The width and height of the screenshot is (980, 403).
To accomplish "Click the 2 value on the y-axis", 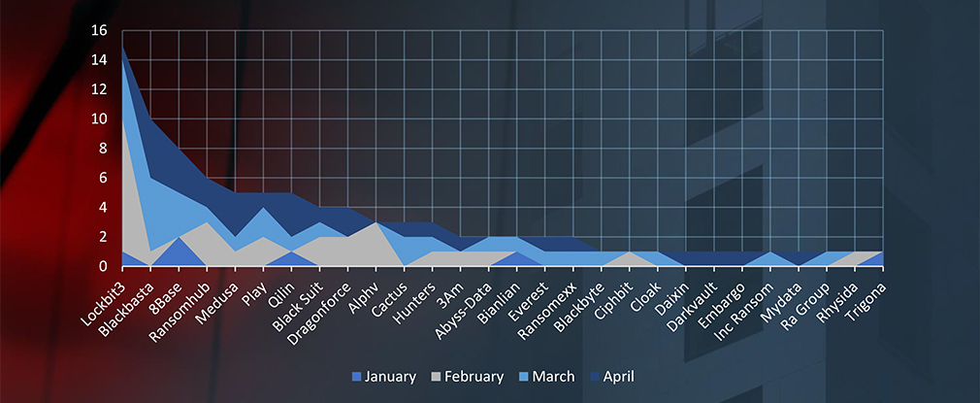I will [104, 237].
